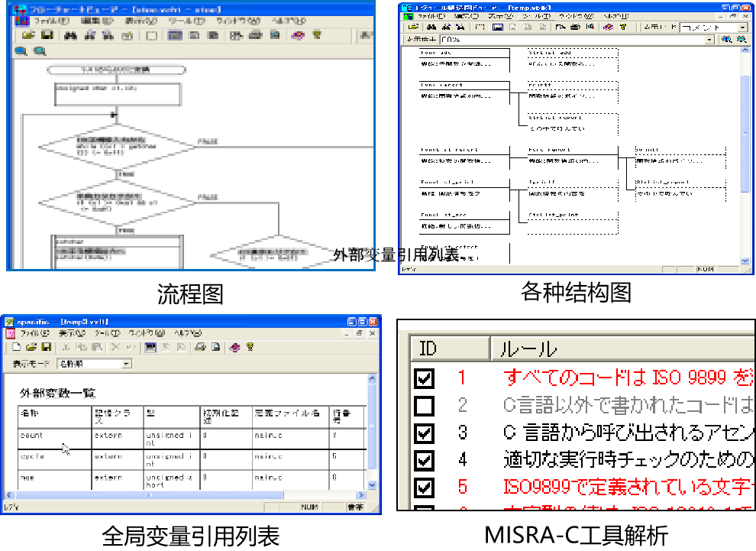The height and width of the screenshot is (551, 756).
Task: Open 名称順 display mode dropdown in specific window
Action: coord(126,364)
